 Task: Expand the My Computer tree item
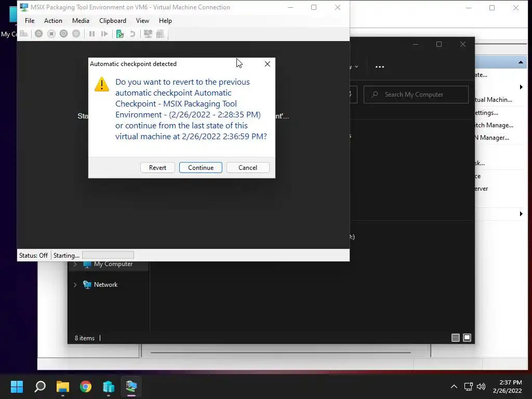[x=75, y=264]
